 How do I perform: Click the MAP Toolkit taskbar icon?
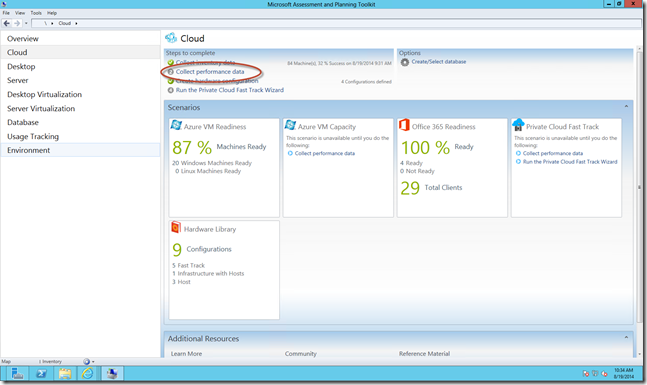[x=112, y=374]
